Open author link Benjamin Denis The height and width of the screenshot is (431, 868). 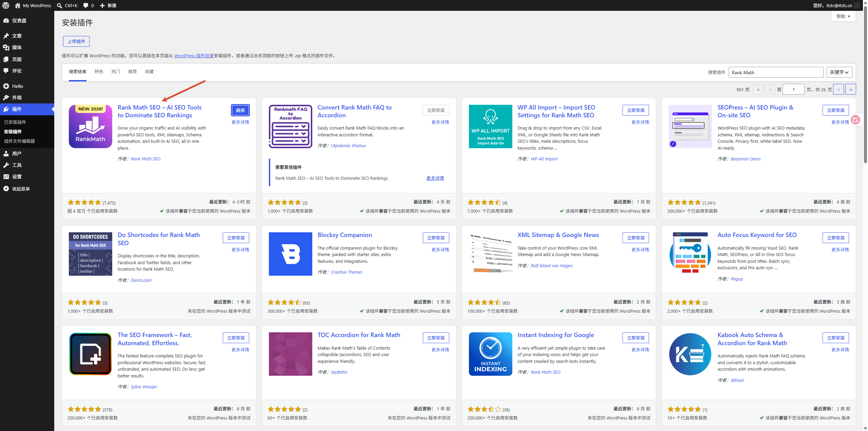pyautogui.click(x=746, y=159)
